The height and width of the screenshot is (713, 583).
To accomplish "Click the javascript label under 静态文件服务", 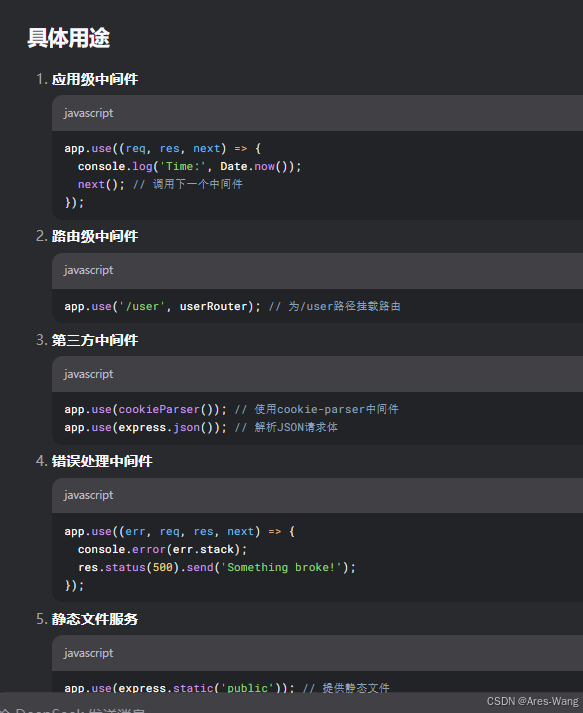I will pyautogui.click(x=88, y=653).
